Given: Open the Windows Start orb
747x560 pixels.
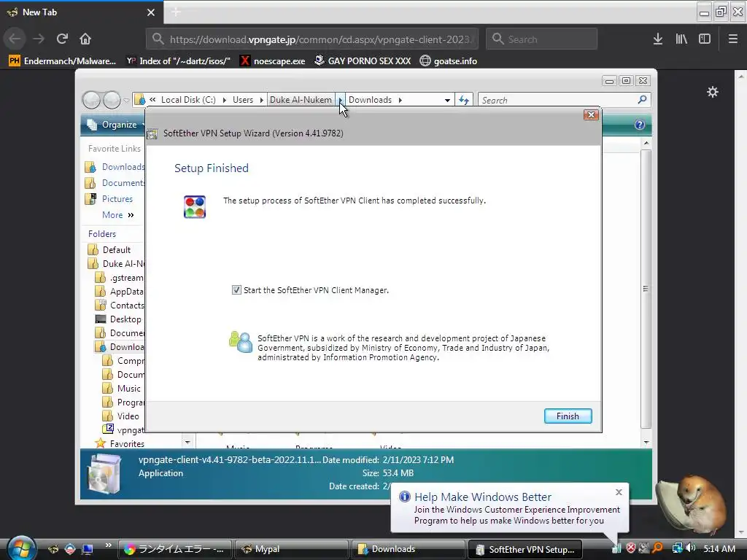Looking at the screenshot, I should click(21, 548).
